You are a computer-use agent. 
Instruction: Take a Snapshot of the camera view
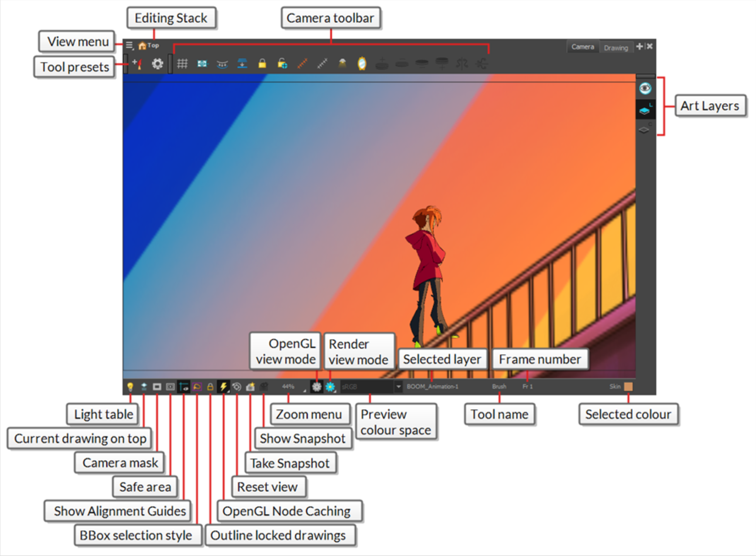[250, 386]
